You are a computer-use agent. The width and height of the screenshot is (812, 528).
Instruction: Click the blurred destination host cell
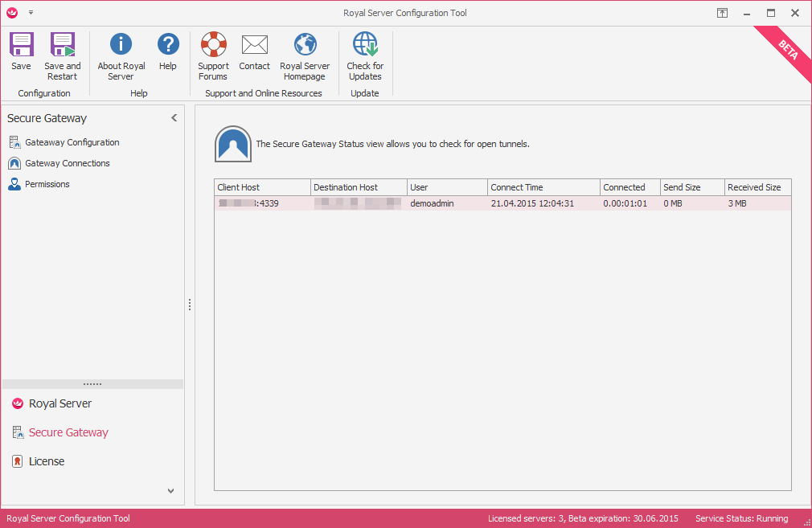click(359, 203)
